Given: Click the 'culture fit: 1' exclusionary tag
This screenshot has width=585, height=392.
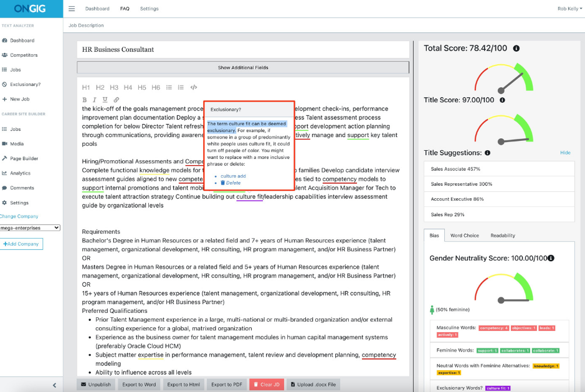Looking at the screenshot, I should pos(498,388).
